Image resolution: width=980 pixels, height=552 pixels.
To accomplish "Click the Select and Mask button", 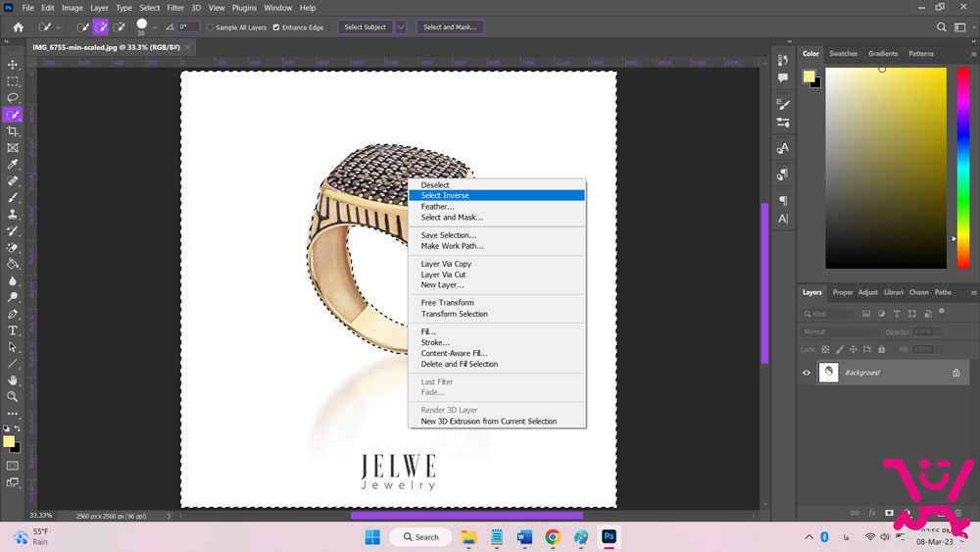I will click(450, 26).
